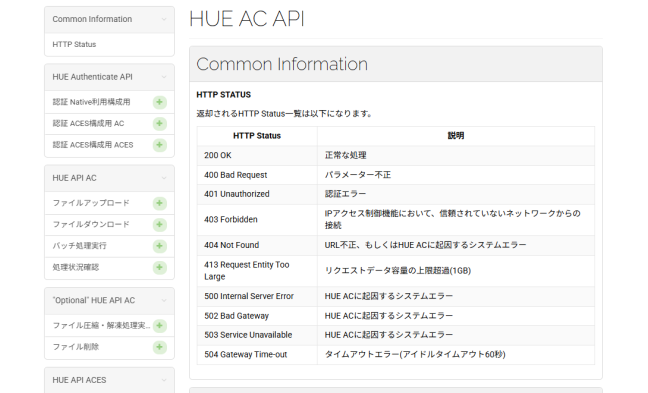Viewport: 648px width, 393px height.
Task: Click the HUE AC API page title
Action: [x=247, y=19]
